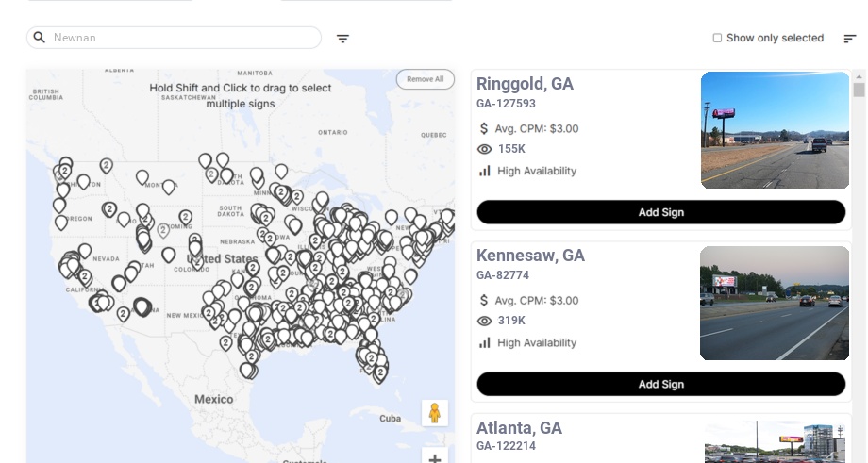Zoom in the map with plus
This screenshot has height=463, width=868.
(434, 458)
